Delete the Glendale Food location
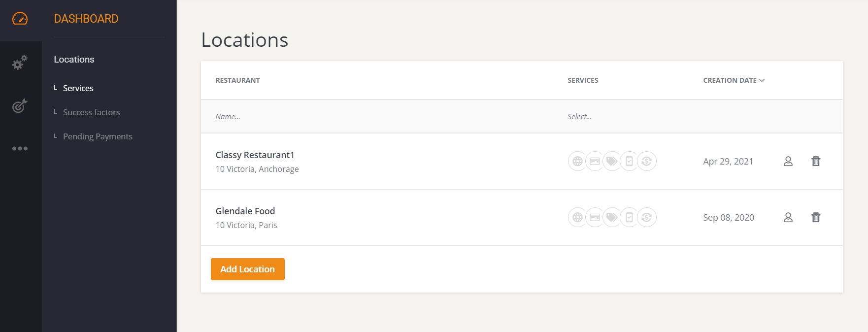The width and height of the screenshot is (868, 332). coord(816,217)
